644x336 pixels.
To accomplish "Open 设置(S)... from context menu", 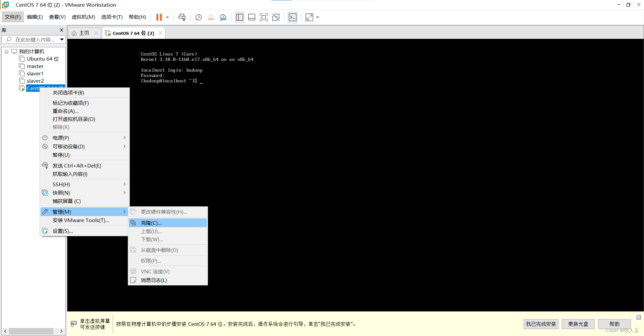I will [85, 231].
